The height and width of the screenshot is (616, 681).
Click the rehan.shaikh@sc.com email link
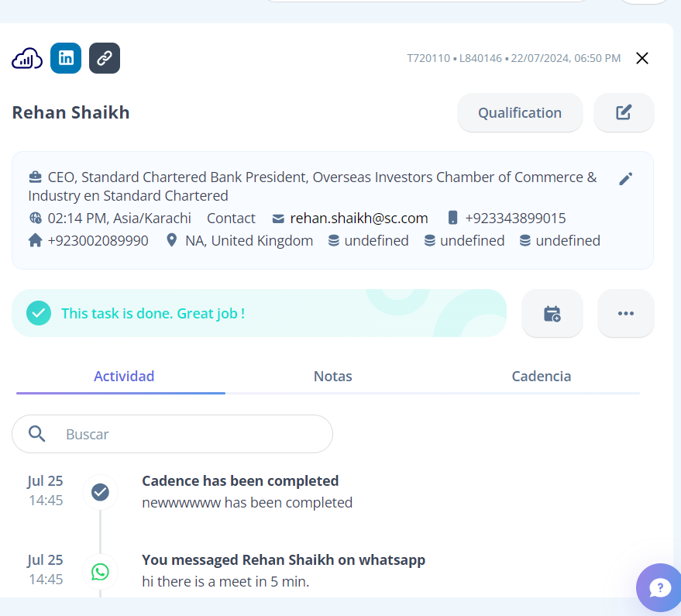[359, 219]
